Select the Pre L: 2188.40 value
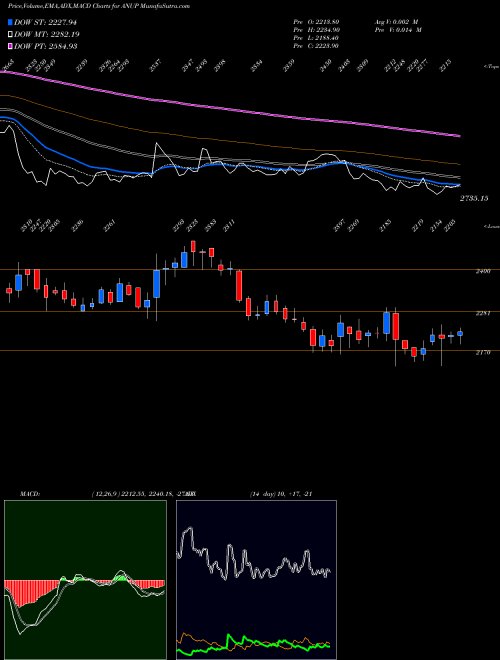This screenshot has height=660, width=500. click(x=316, y=38)
